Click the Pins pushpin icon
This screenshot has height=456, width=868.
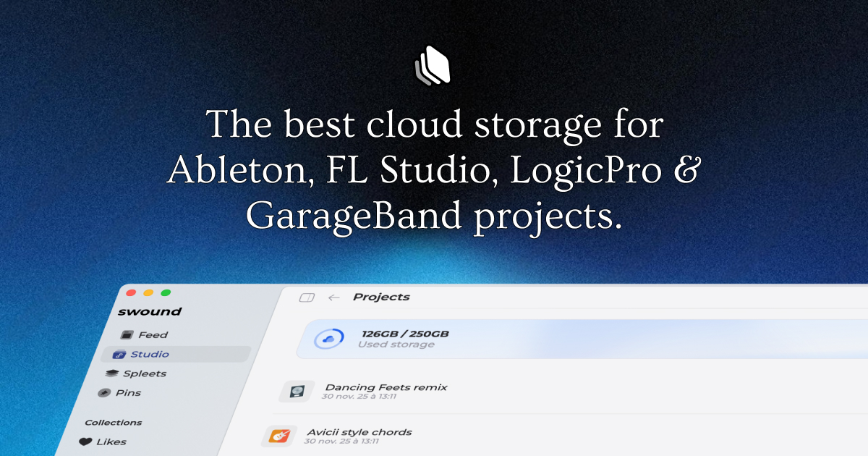[x=103, y=393]
